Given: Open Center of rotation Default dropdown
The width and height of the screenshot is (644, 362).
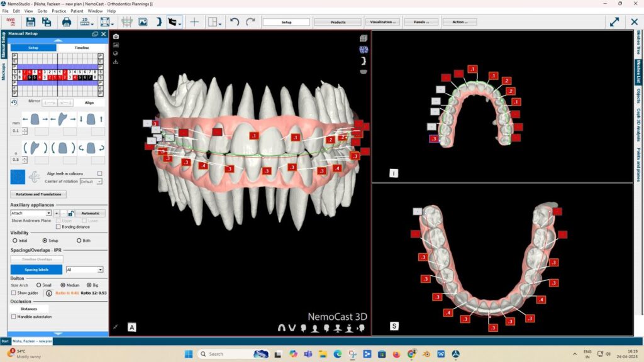Looking at the screenshot, I should coord(91,182).
